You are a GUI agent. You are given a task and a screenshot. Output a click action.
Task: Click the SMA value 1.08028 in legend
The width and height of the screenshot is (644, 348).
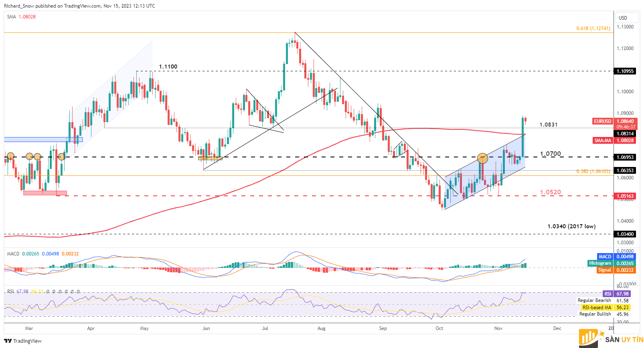click(27, 17)
